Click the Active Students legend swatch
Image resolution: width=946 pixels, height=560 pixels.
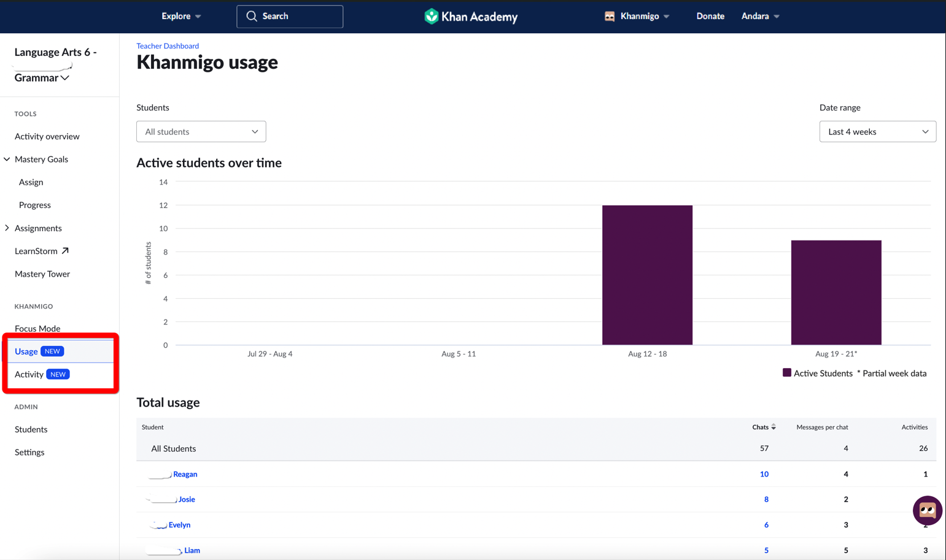787,372
